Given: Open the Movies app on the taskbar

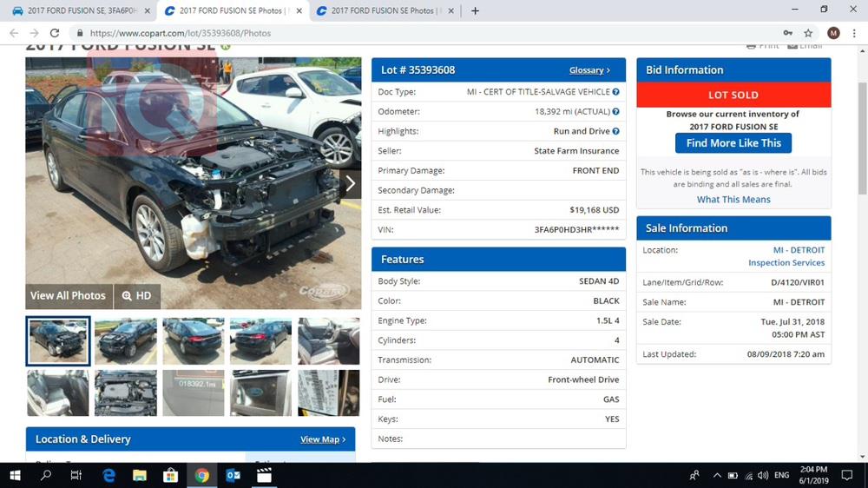Looking at the screenshot, I should pyautogui.click(x=265, y=475).
